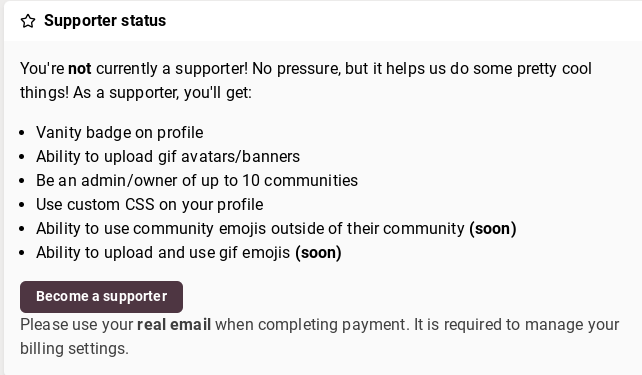Click the Vanity badge on profile item

120,133
